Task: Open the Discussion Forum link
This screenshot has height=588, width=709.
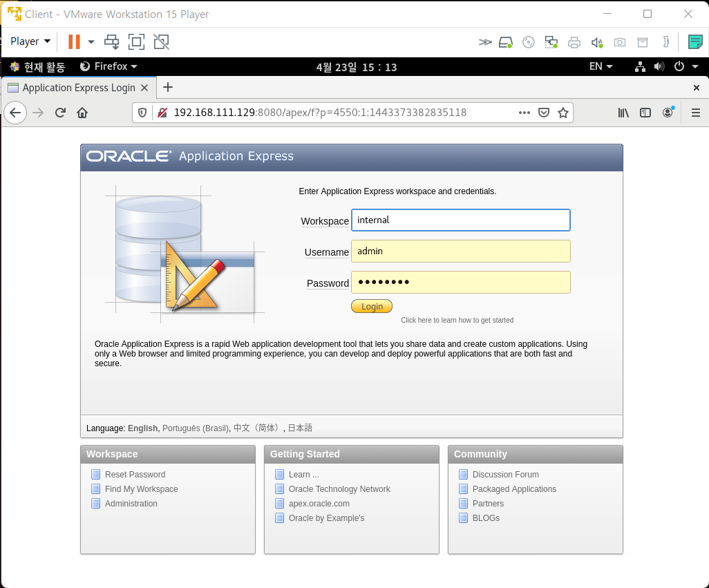Action: (506, 475)
